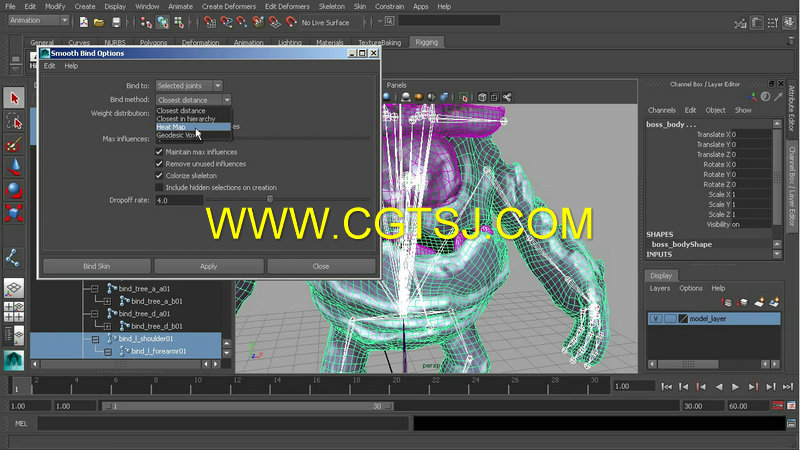Viewport: 800px width, 450px height.
Task: Open Auto keyframe toggle icon near timeline
Action: 778,406
